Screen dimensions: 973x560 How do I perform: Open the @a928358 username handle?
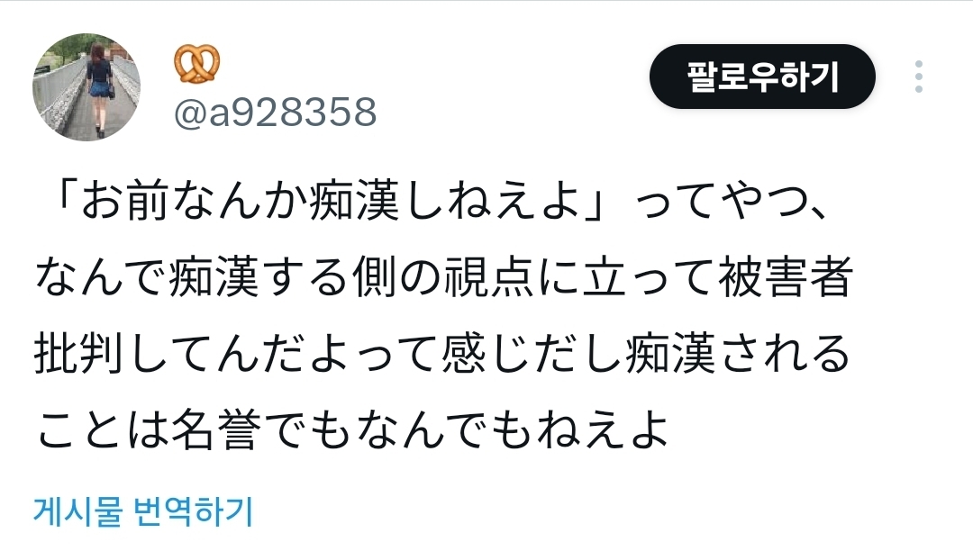275,113
